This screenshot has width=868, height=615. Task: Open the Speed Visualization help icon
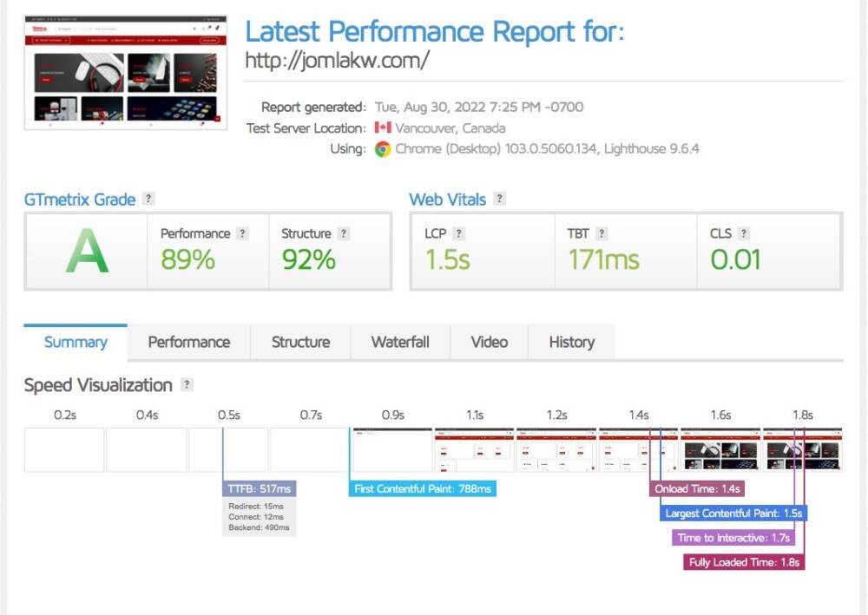pyautogui.click(x=187, y=385)
